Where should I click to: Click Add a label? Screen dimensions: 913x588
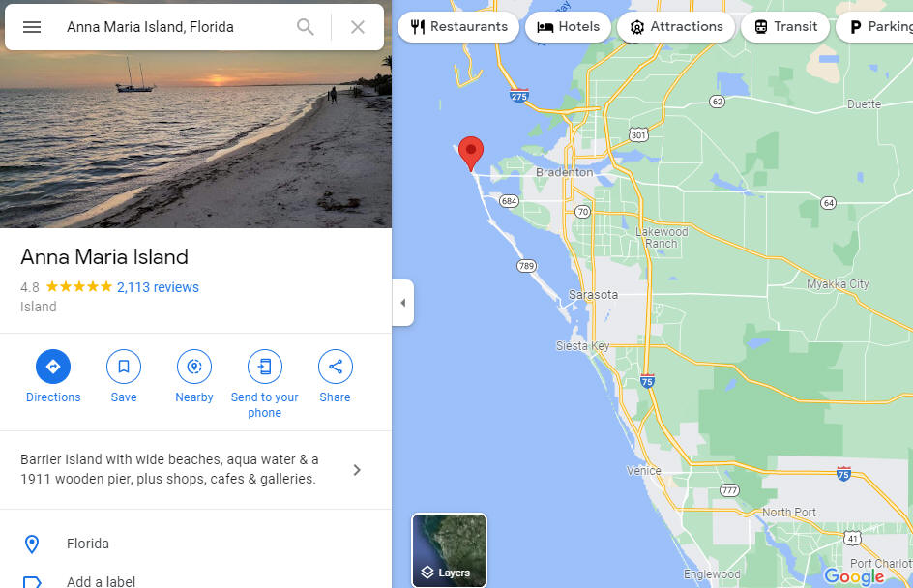click(x=101, y=581)
